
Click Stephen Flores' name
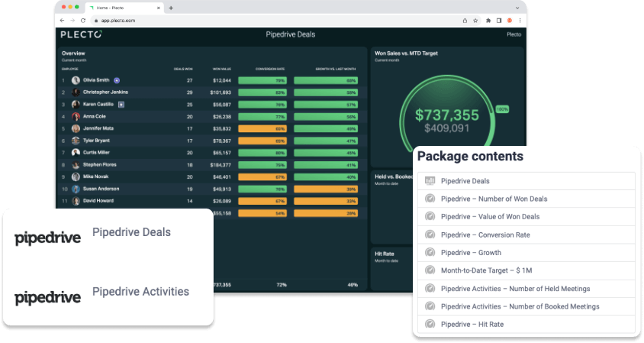click(x=99, y=164)
